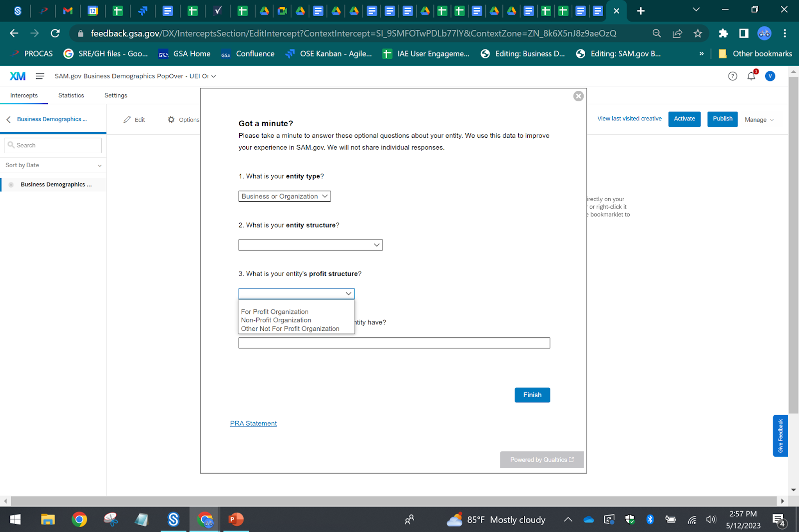Open the help question mark icon

(733, 76)
